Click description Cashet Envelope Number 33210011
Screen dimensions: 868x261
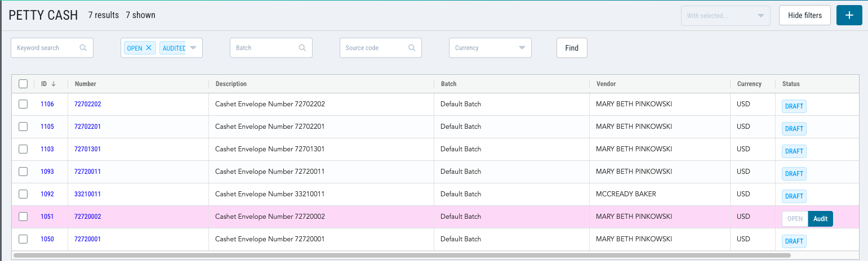pyautogui.click(x=270, y=194)
